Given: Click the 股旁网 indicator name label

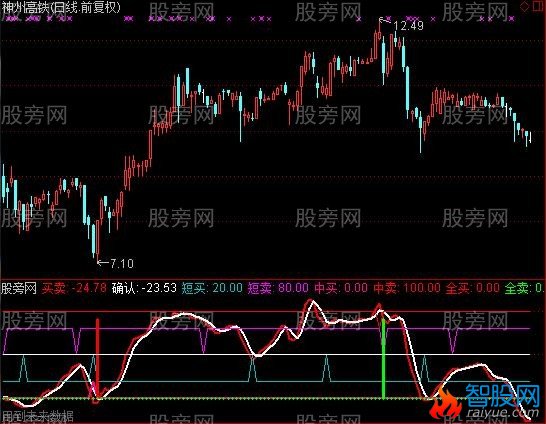Looking at the screenshot, I should click(19, 288).
